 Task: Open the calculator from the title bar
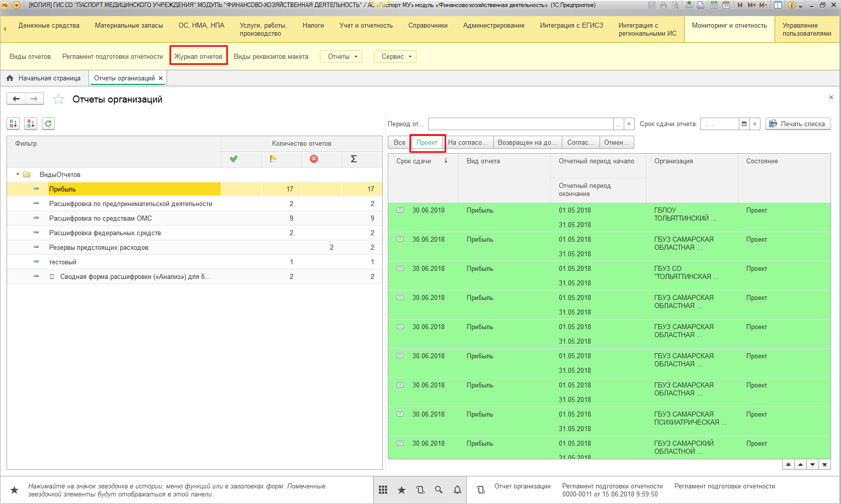pyautogui.click(x=714, y=5)
